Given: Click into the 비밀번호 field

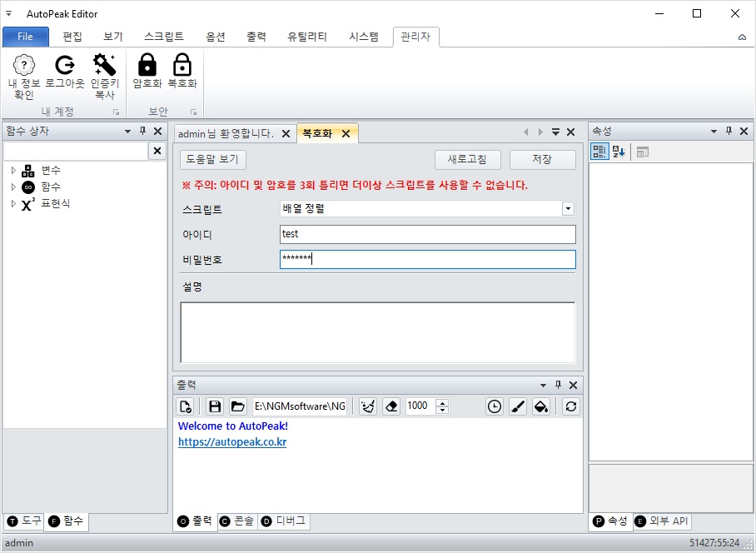Looking at the screenshot, I should pos(428,259).
